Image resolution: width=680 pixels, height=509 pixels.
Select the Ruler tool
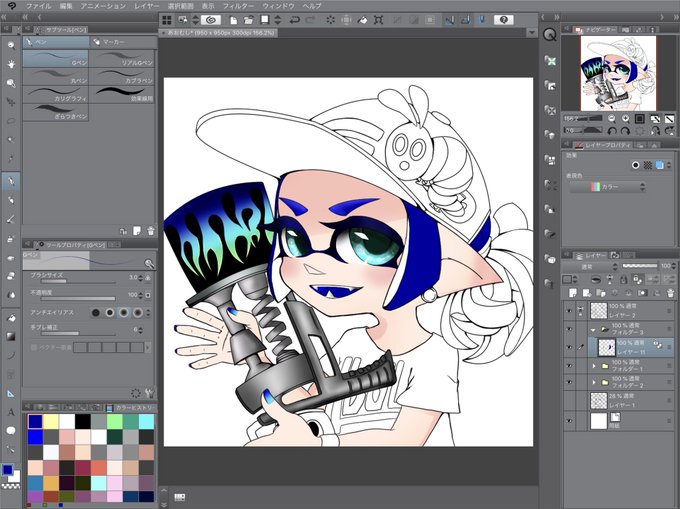[x=11, y=393]
